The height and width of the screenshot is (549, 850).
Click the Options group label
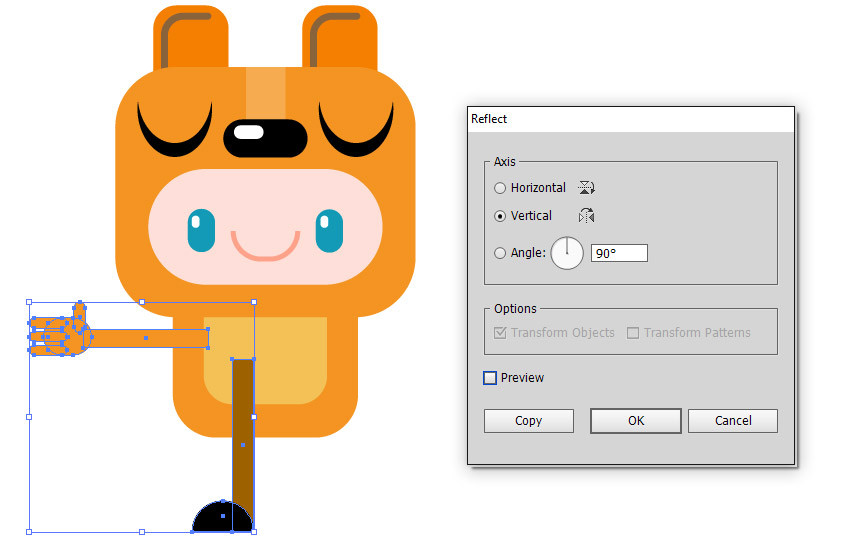click(515, 309)
